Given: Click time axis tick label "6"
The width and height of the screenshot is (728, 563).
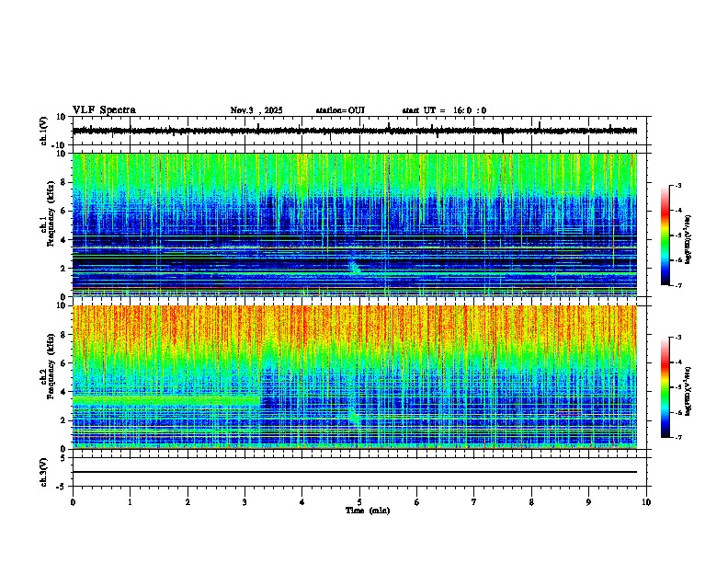Looking at the screenshot, I should [x=417, y=502].
